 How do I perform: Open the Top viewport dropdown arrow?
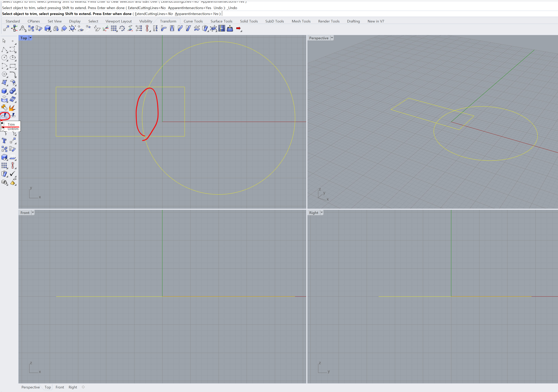coord(30,38)
